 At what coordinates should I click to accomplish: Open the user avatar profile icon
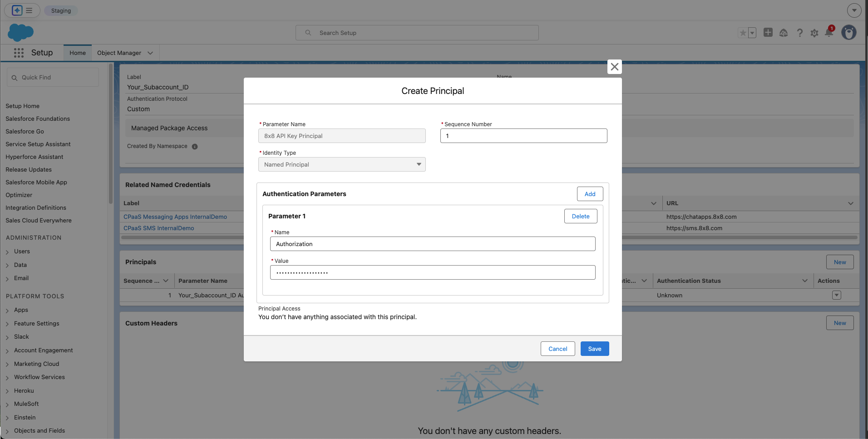[849, 33]
